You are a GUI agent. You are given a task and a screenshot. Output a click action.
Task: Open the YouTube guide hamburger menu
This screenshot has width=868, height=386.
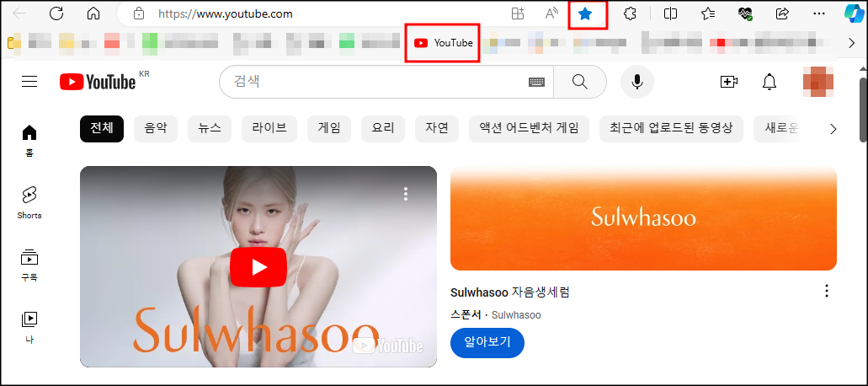click(29, 82)
